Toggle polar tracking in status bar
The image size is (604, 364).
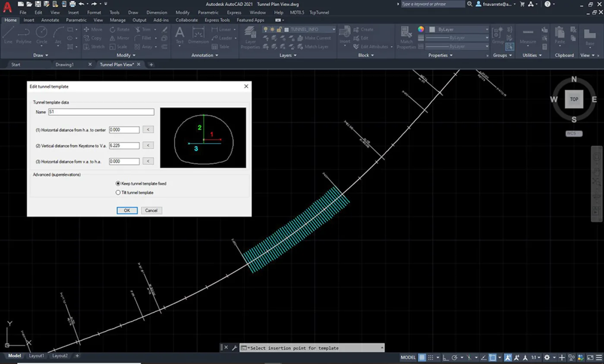pos(454,358)
